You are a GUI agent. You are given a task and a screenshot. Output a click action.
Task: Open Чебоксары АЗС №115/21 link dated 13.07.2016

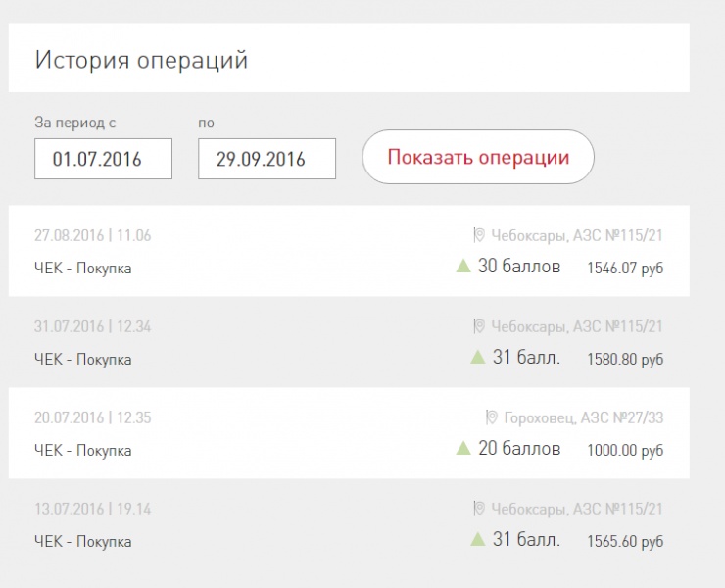(x=576, y=509)
